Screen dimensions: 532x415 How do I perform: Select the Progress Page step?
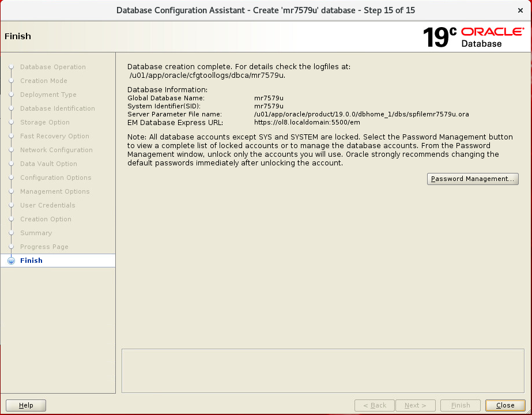44,247
